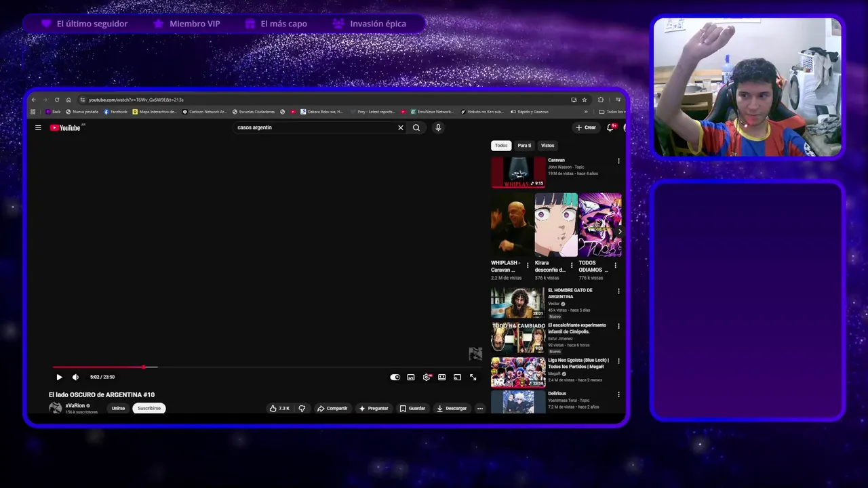This screenshot has height=488, width=868.
Task: Reload the page with refresh icon
Action: pyautogui.click(x=57, y=100)
